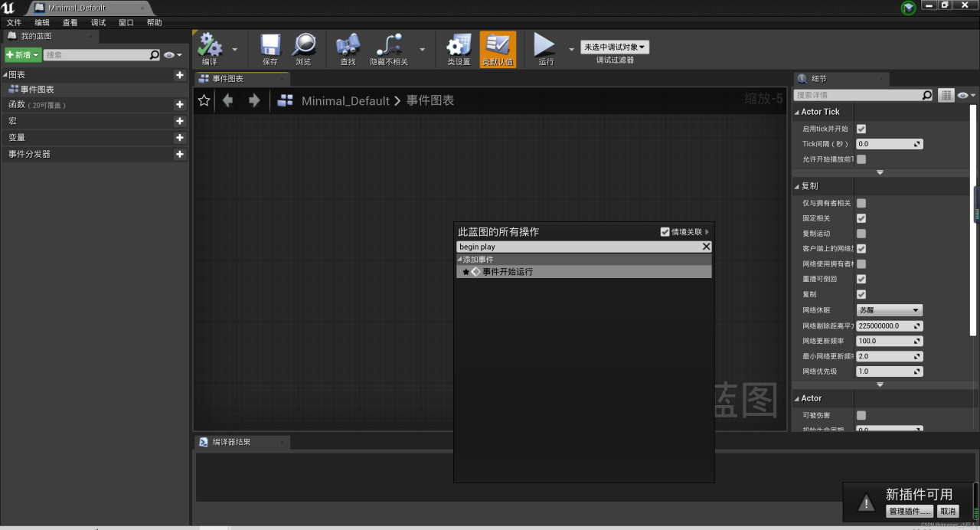This screenshot has width=980, height=530.
Task: Toggle 启用tick并开始 checkbox
Action: tap(861, 129)
